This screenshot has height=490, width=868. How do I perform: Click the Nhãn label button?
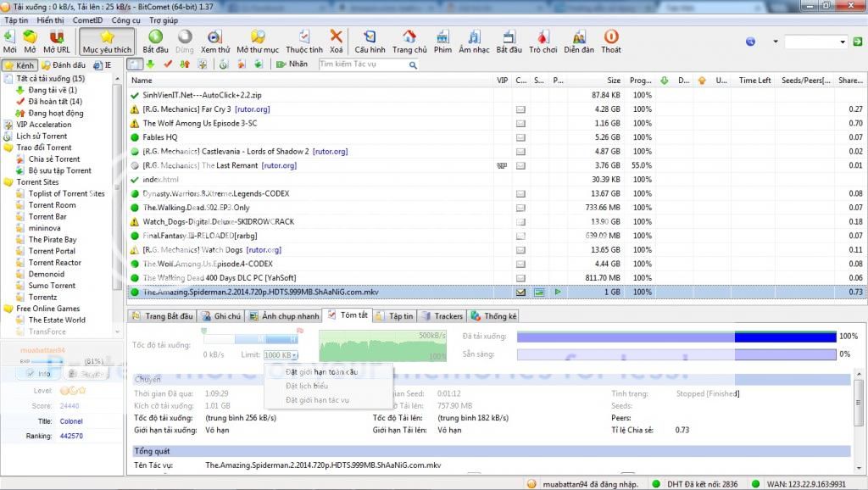(x=292, y=64)
